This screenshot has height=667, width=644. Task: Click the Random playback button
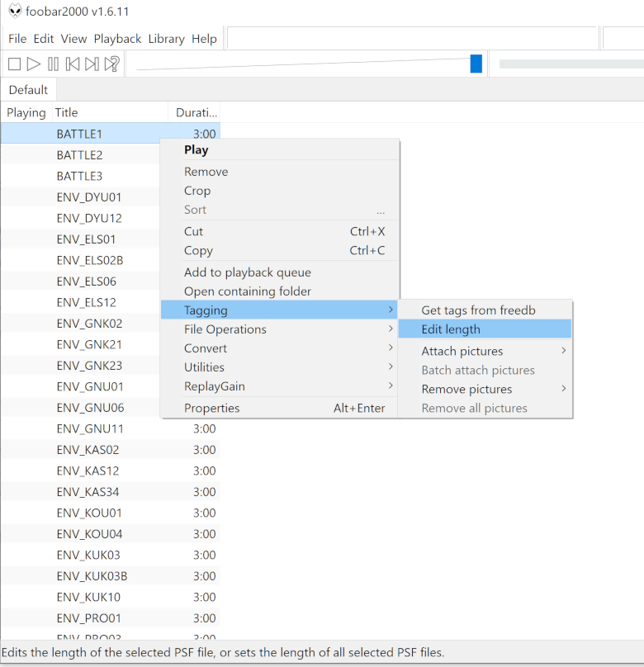pos(112,64)
